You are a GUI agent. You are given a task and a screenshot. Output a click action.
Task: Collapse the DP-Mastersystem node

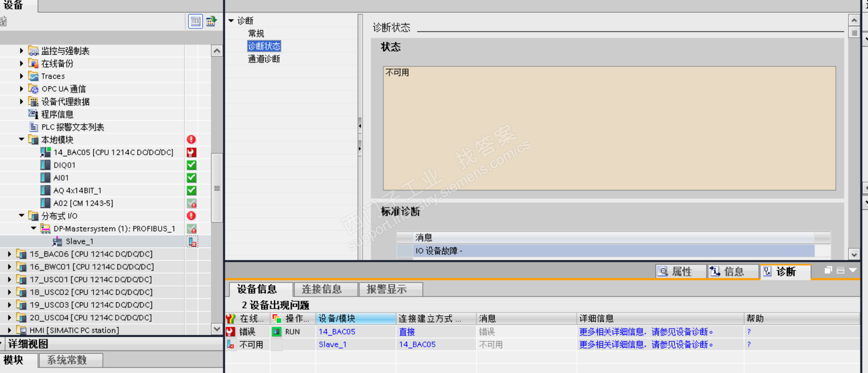click(x=34, y=229)
